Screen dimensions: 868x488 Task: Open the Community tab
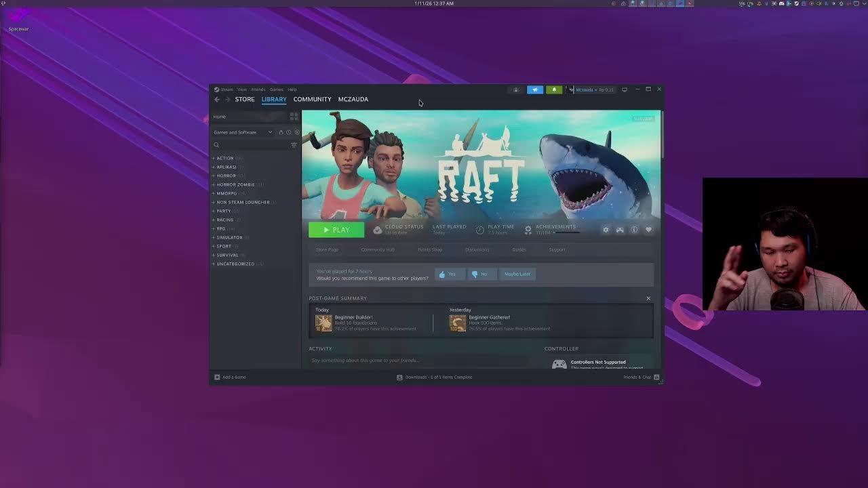click(313, 99)
